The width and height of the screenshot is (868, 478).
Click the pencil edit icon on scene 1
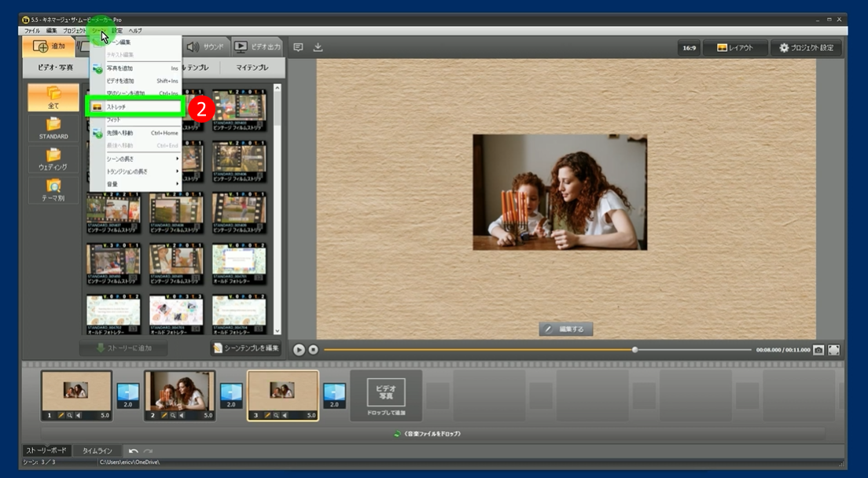click(x=61, y=415)
